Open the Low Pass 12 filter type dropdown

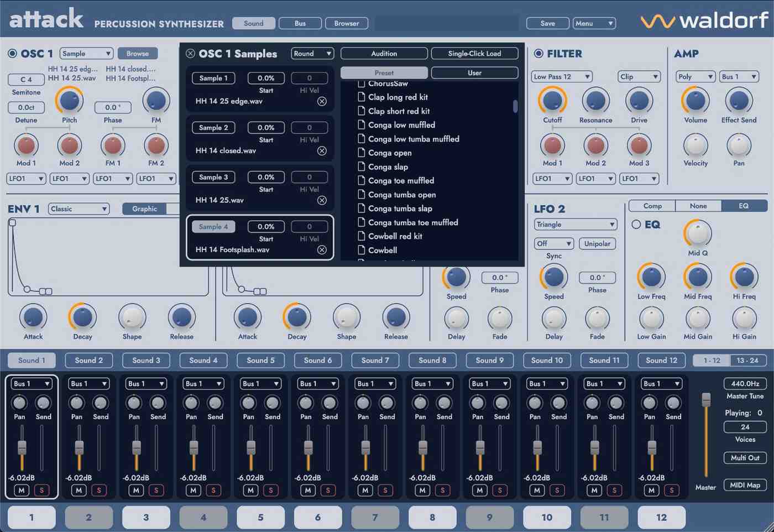click(561, 76)
